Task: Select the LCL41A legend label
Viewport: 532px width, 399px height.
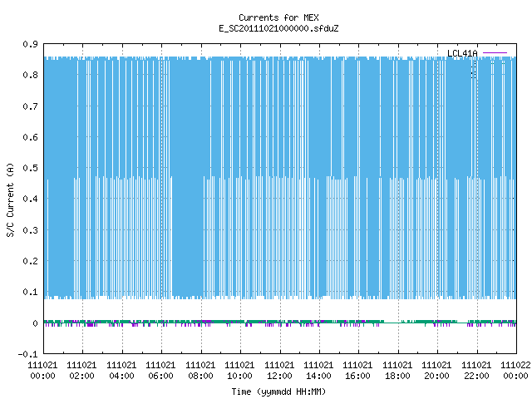Action: coord(462,53)
